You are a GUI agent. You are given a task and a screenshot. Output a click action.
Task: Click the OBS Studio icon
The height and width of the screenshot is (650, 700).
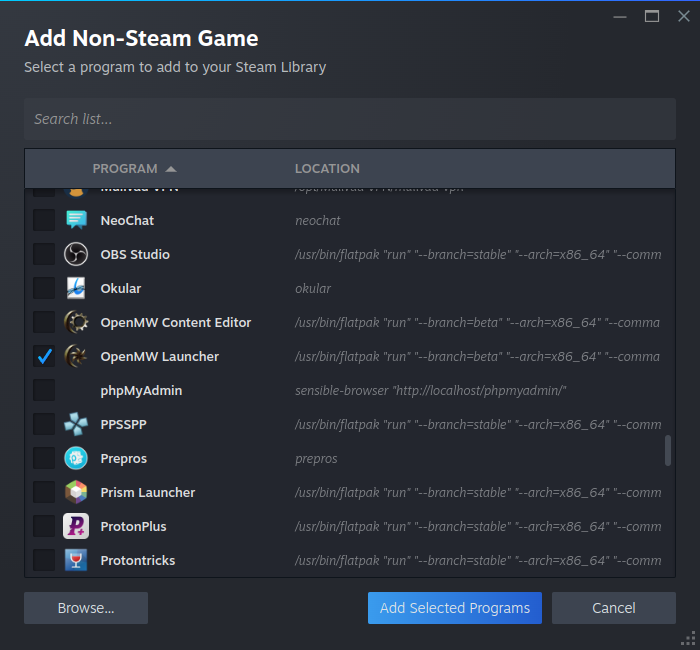[x=76, y=254]
